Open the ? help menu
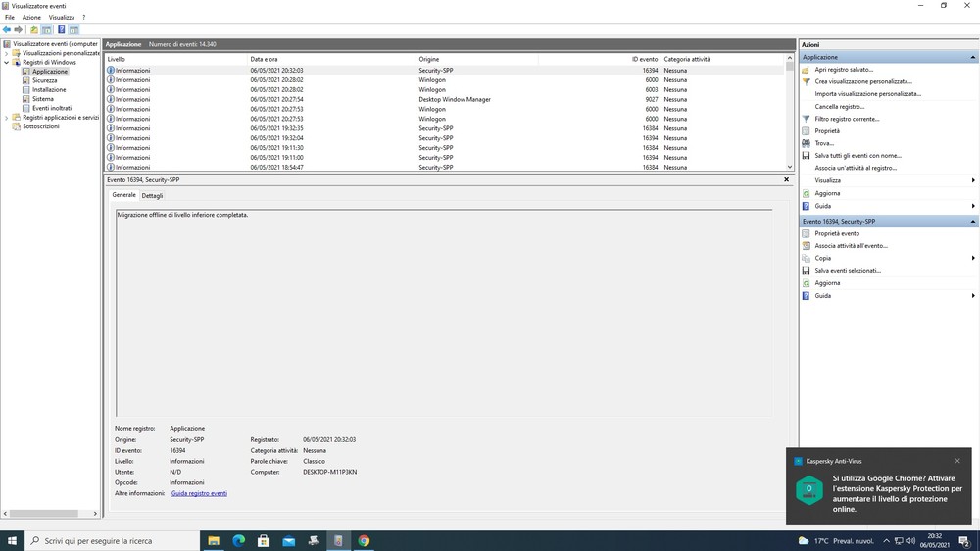 click(x=83, y=18)
